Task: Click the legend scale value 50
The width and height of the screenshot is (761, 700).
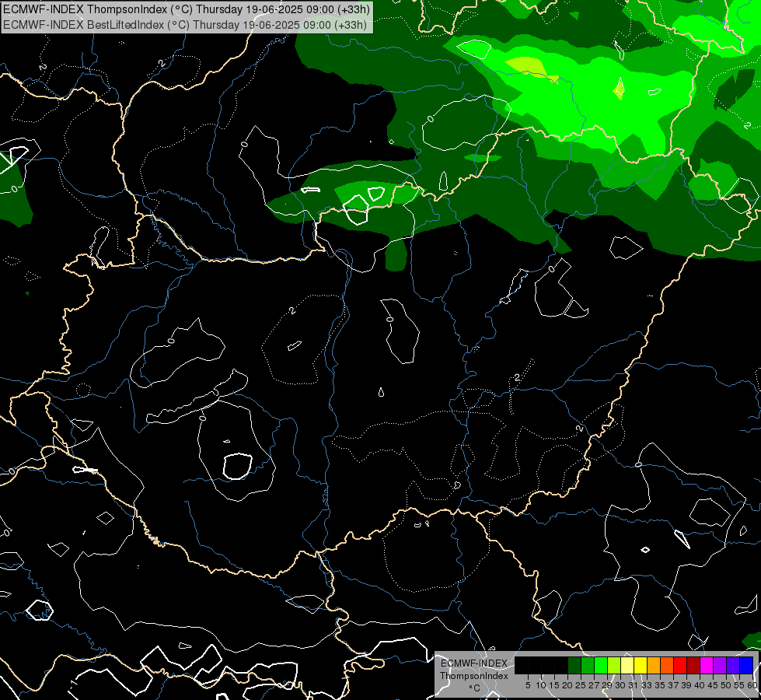Action: pos(727,685)
